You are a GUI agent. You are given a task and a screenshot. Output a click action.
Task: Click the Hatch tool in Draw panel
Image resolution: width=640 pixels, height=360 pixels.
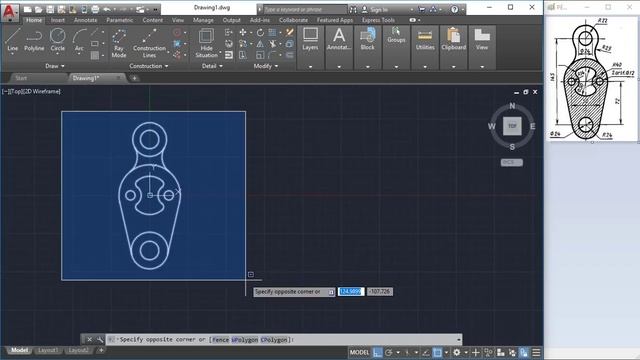tap(95, 55)
